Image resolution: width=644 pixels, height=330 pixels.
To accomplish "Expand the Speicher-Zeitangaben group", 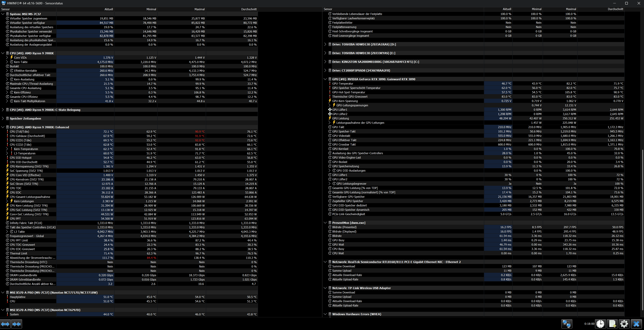I will pos(3,119).
